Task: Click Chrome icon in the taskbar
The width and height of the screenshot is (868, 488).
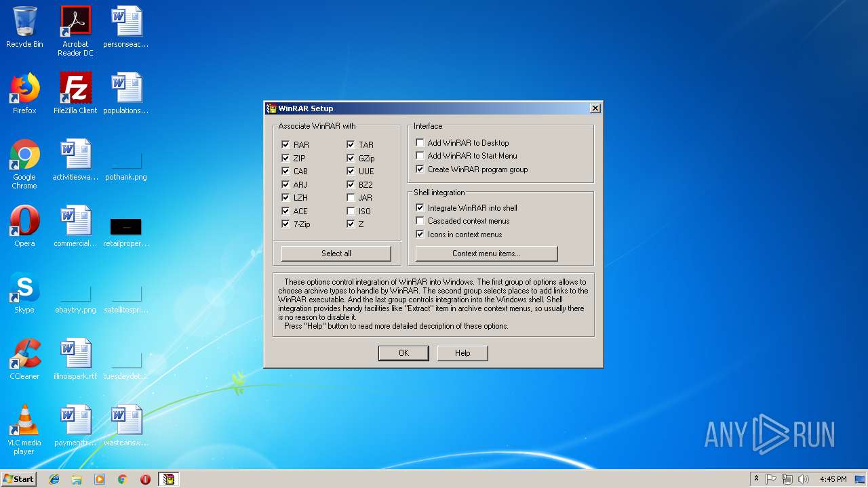Action: click(x=123, y=479)
